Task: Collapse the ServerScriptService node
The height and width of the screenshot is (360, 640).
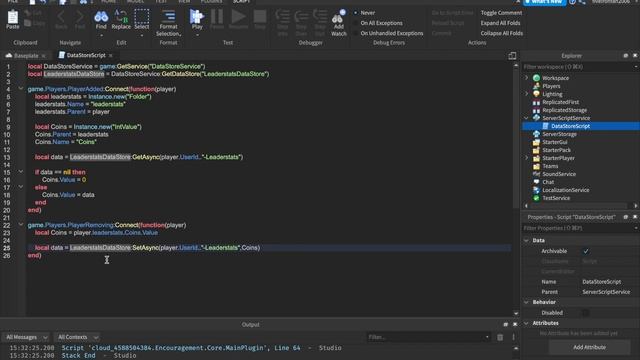Action: [x=527, y=118]
